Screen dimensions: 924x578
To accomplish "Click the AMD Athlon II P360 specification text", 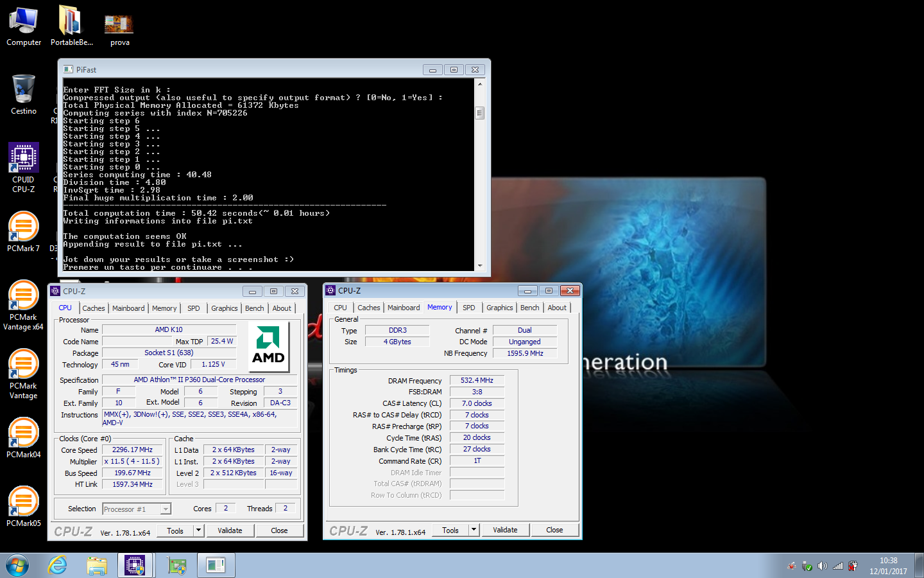I will click(199, 380).
